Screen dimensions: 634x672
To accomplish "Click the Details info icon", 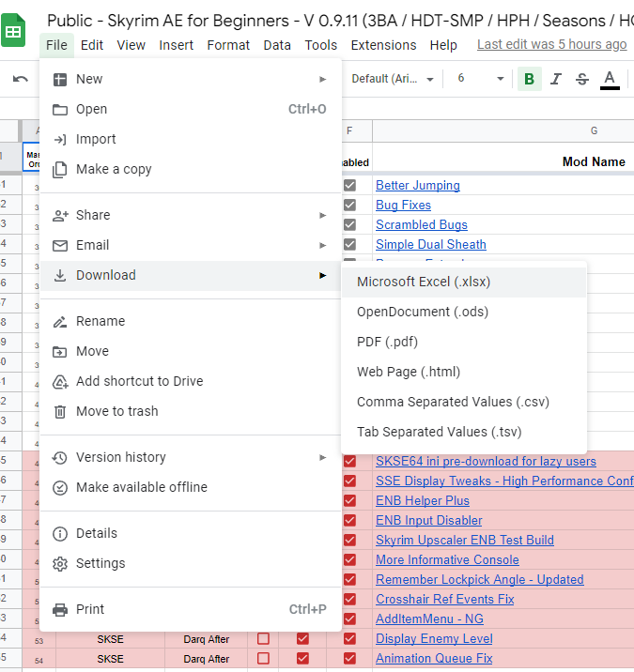I will [x=59, y=534].
